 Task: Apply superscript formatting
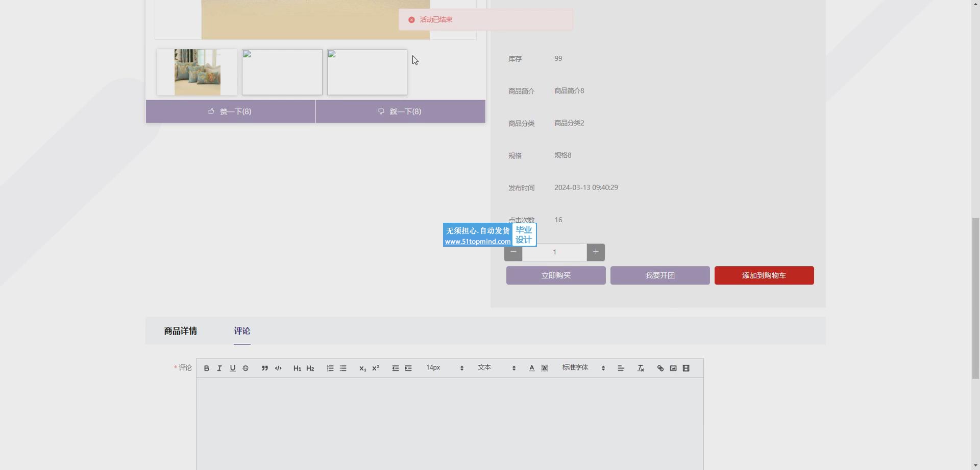pos(376,368)
